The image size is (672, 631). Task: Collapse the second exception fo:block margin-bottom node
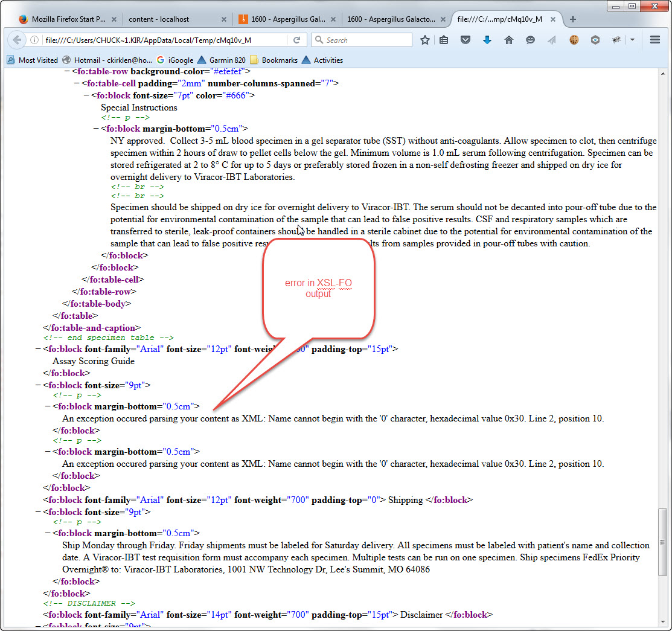coord(48,452)
